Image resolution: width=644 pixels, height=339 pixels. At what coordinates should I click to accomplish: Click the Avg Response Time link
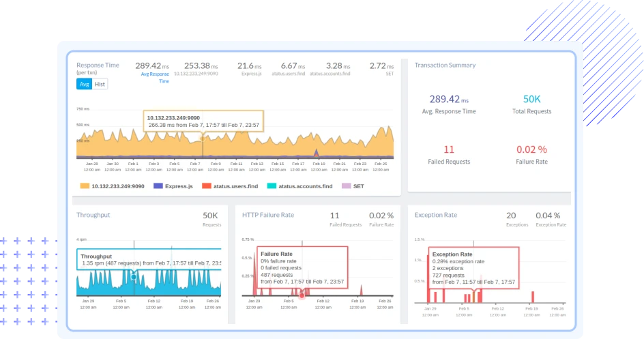[x=156, y=78]
